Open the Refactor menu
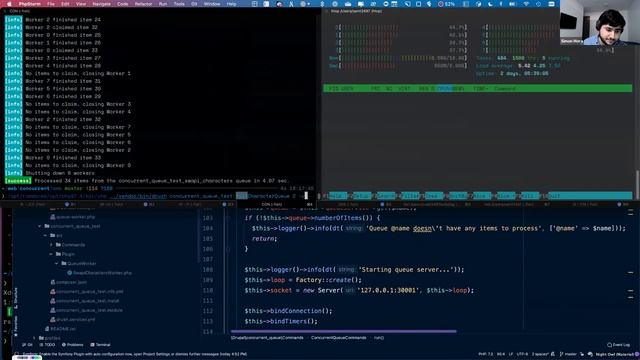The width and height of the screenshot is (640, 360). [x=143, y=4]
